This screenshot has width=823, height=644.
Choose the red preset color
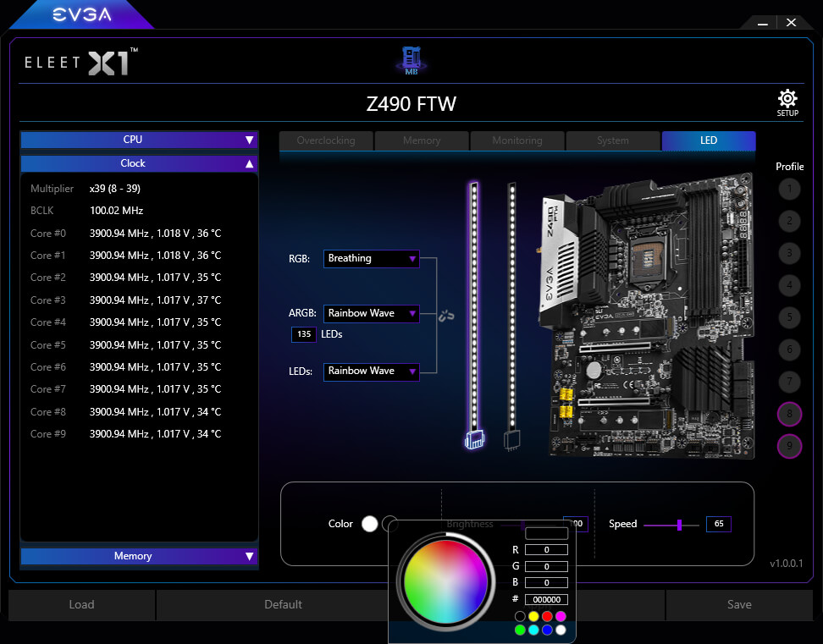click(x=547, y=616)
